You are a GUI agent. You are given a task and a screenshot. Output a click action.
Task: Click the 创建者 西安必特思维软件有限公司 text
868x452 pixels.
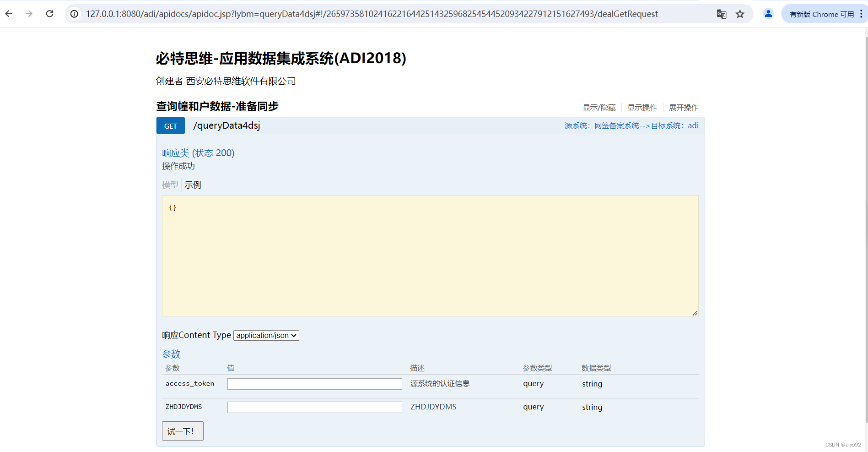226,82
